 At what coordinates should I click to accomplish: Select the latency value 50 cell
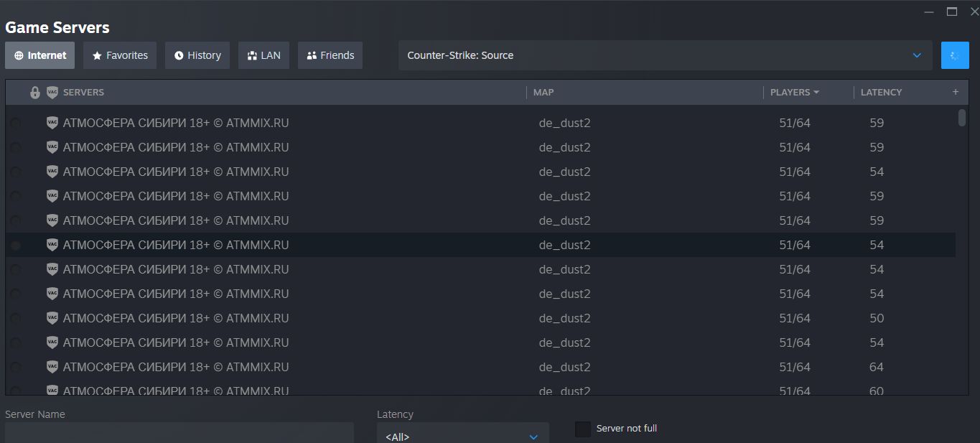coord(877,318)
